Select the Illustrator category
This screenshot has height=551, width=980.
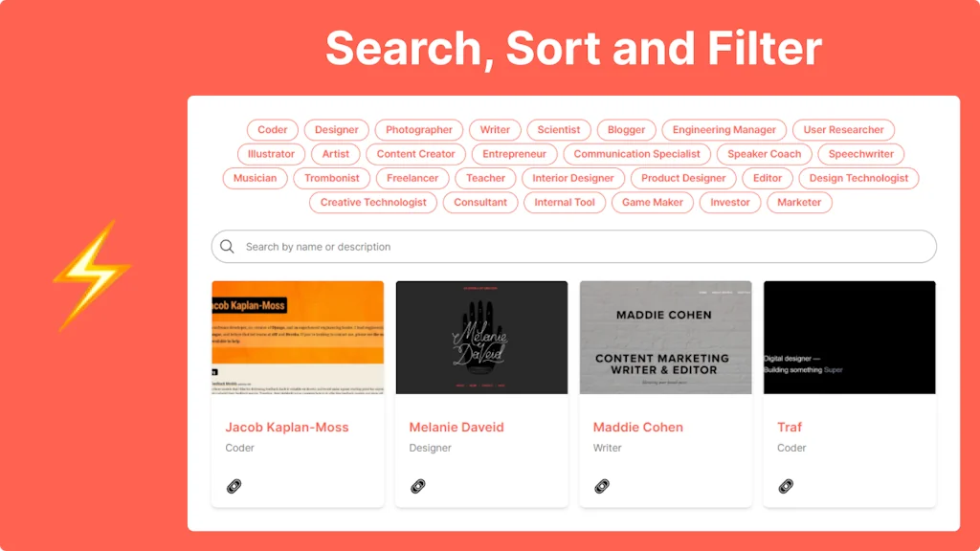tap(271, 154)
